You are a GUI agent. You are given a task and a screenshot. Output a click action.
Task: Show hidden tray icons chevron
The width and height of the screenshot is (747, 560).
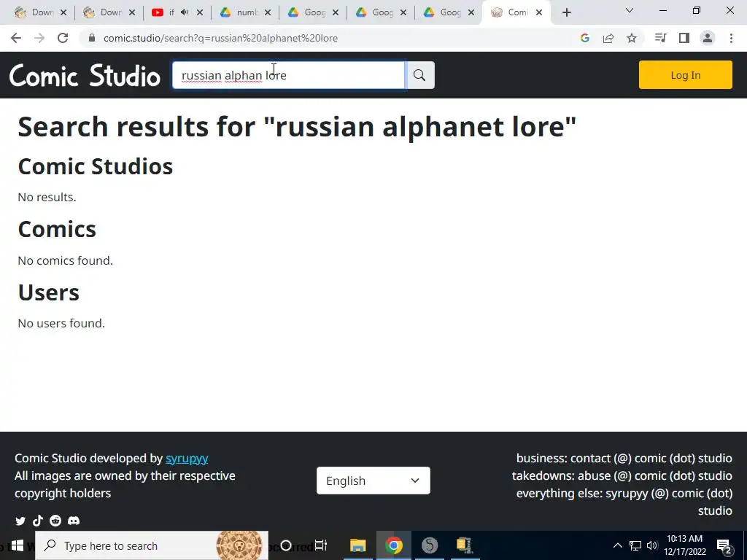pyautogui.click(x=617, y=545)
